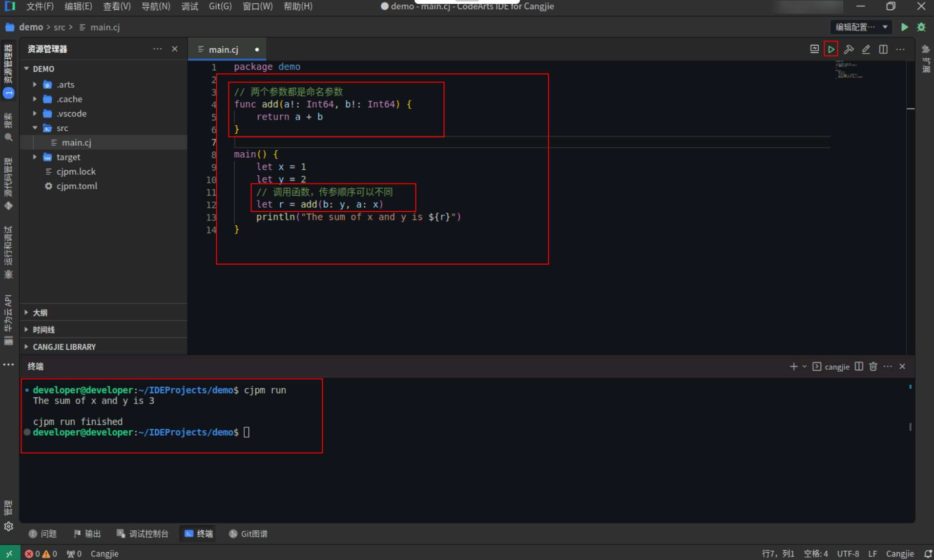Collapse the DEMO project root
Image resolution: width=934 pixels, height=560 pixels.
pos(27,69)
